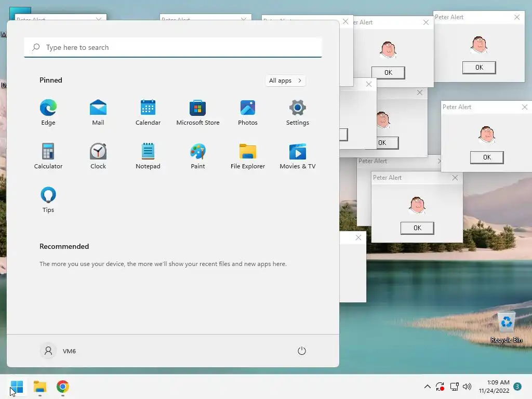Viewport: 532px width, 399px height.
Task: Open the Paint app
Action: tap(198, 156)
